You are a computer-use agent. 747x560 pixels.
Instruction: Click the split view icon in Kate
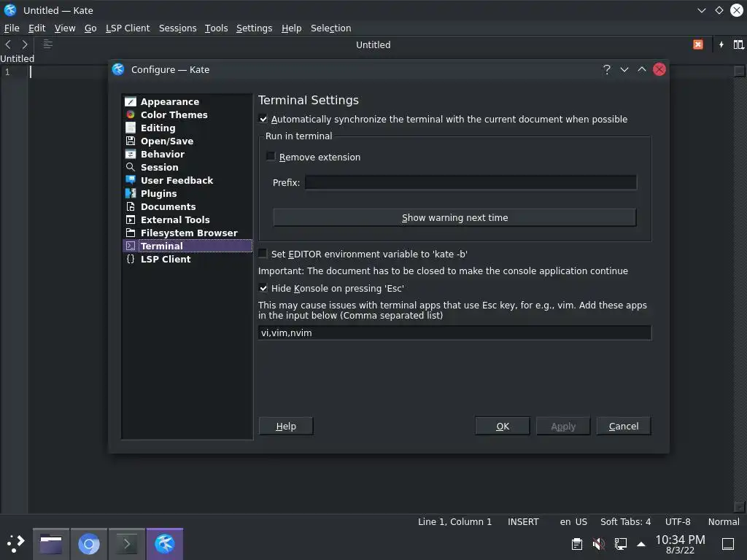pos(738,44)
